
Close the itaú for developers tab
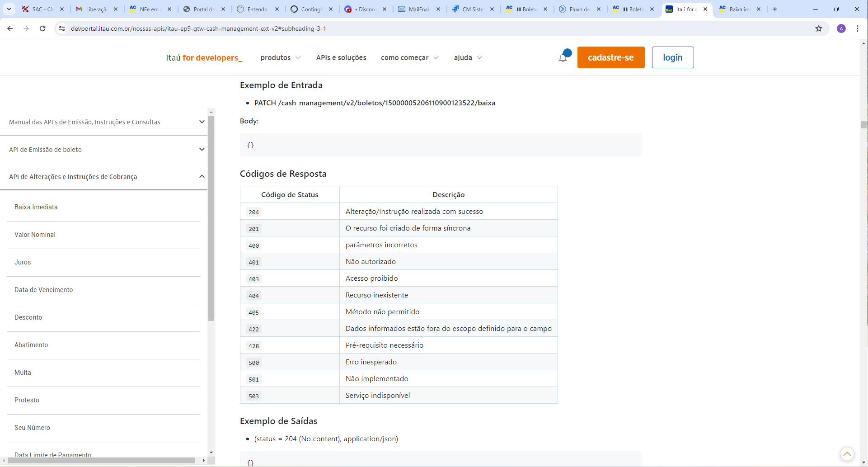[705, 9]
